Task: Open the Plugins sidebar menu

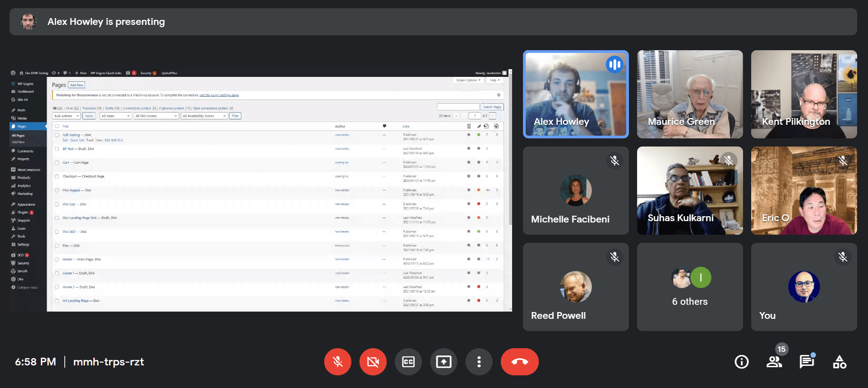Action: 23,212
